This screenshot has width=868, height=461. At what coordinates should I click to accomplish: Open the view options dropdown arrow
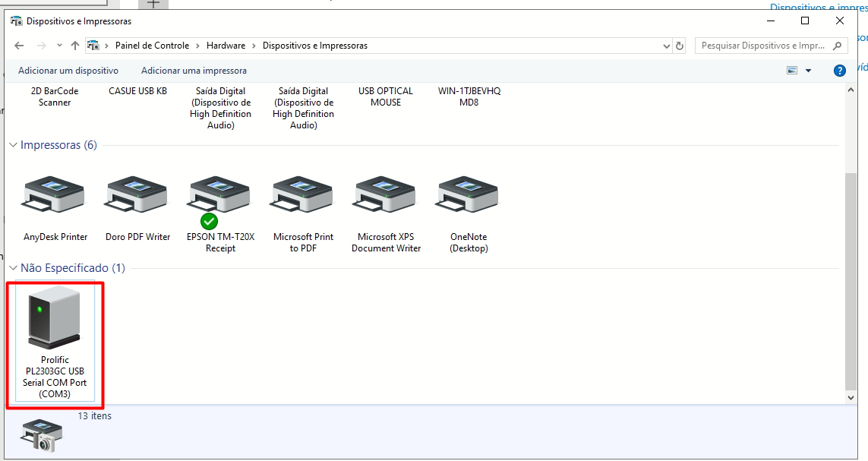[x=808, y=71]
